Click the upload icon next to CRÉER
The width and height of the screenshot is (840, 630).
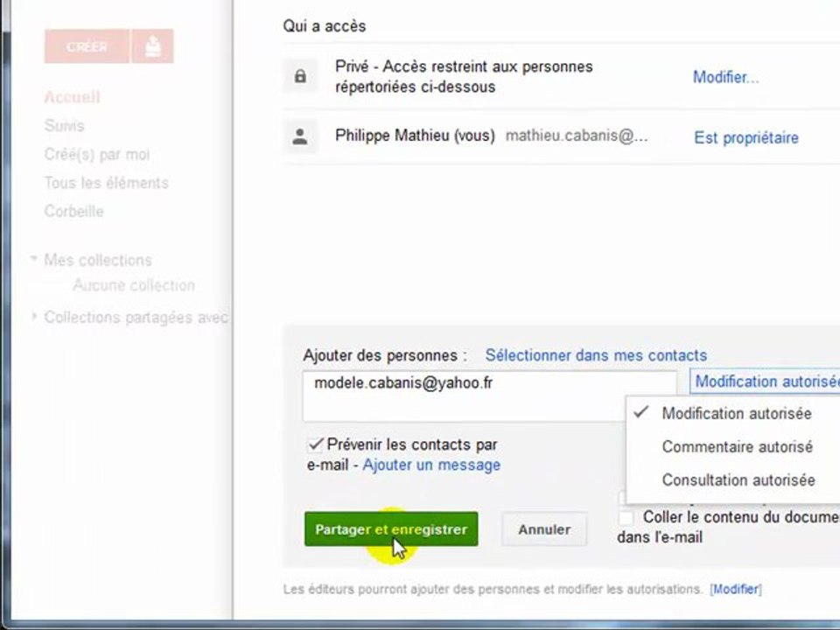(152, 46)
